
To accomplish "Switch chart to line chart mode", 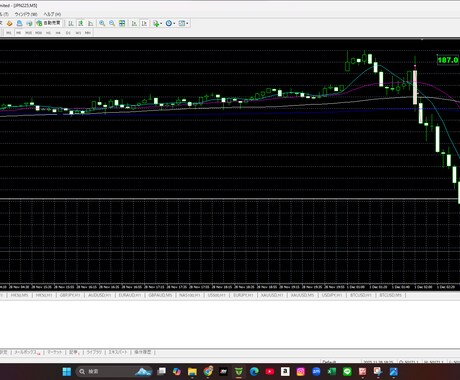I will 90,23.
